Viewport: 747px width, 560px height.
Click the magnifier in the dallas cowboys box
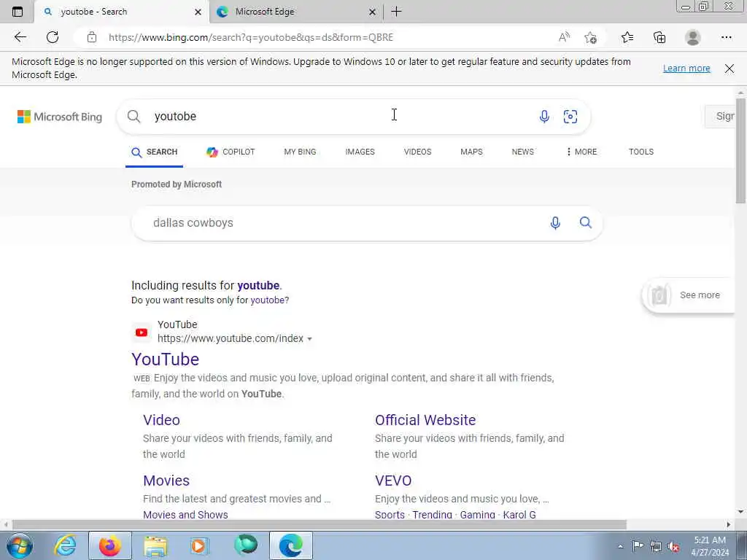pyautogui.click(x=586, y=222)
